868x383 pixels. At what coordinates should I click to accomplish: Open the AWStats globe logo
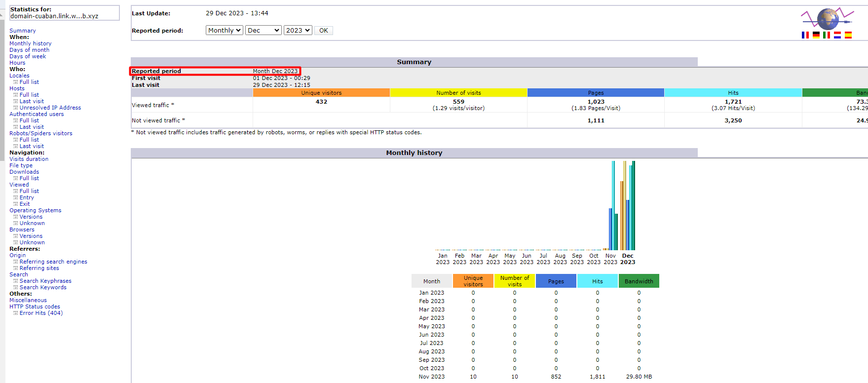pos(828,19)
